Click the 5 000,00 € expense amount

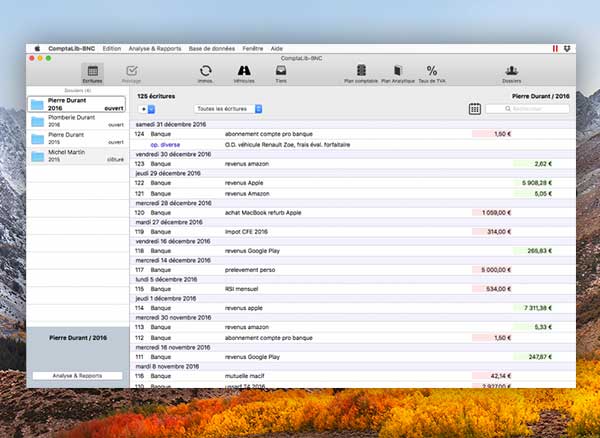[x=496, y=270]
